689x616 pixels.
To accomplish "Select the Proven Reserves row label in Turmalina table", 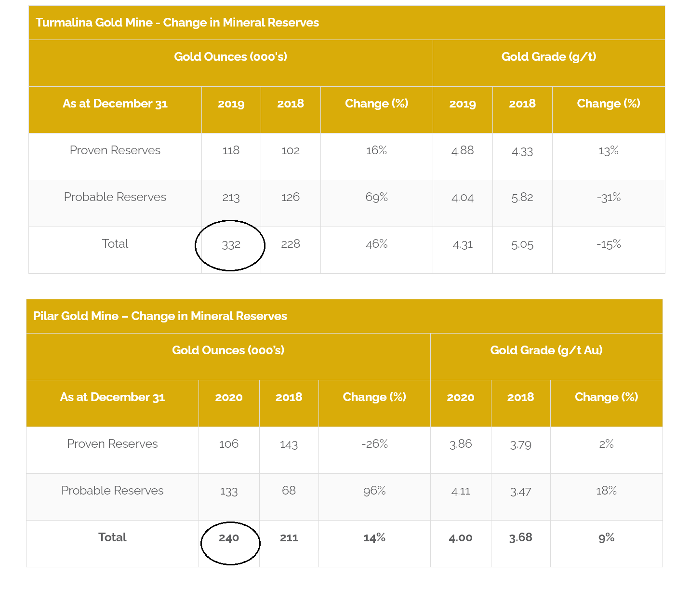I will (115, 150).
